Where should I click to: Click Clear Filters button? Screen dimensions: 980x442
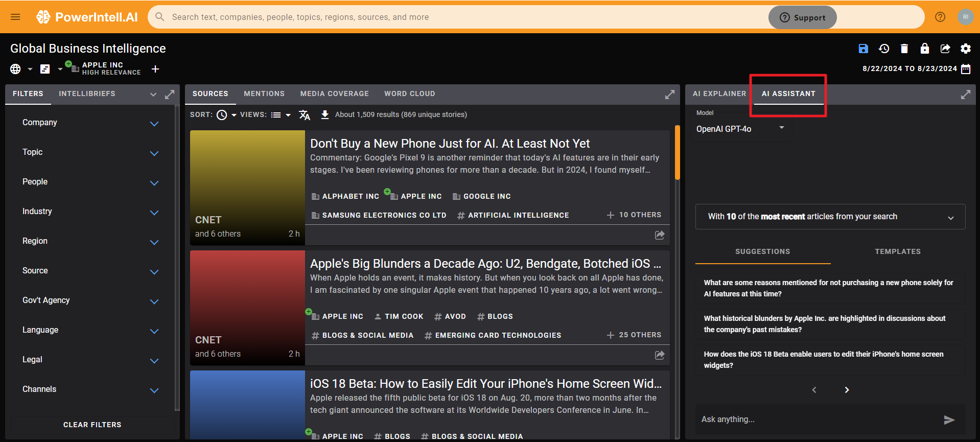(x=92, y=425)
